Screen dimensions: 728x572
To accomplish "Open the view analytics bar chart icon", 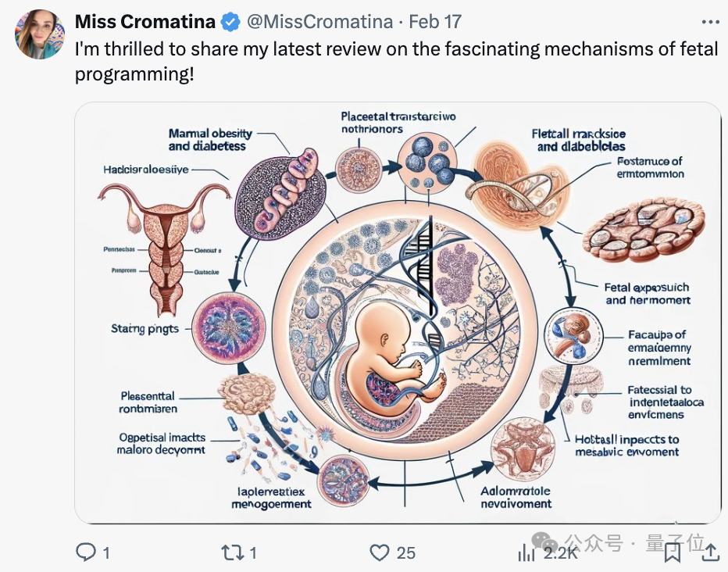I will pos(526,552).
